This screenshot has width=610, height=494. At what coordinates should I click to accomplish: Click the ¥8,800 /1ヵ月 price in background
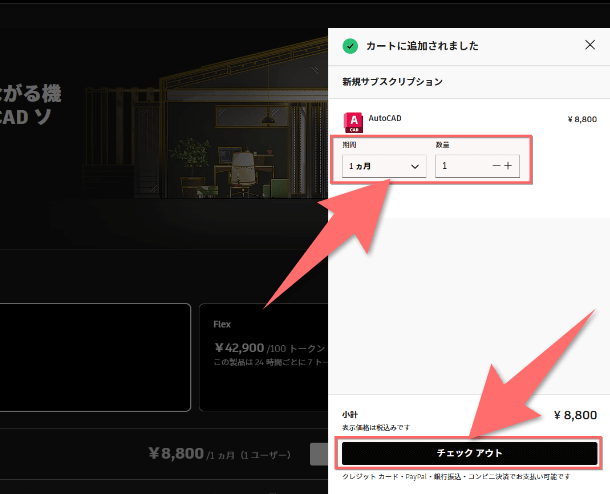pyautogui.click(x=219, y=454)
